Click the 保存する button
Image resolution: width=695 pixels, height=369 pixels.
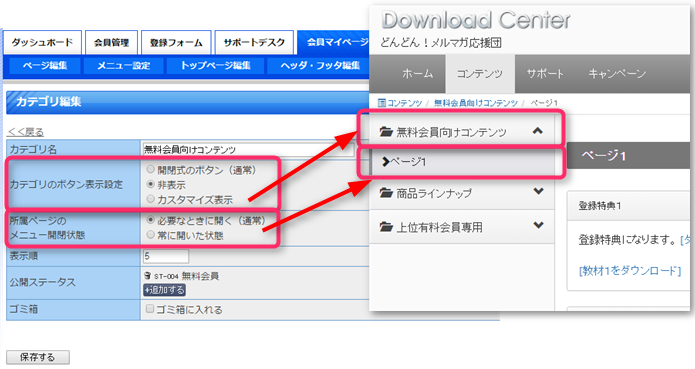[38, 357]
